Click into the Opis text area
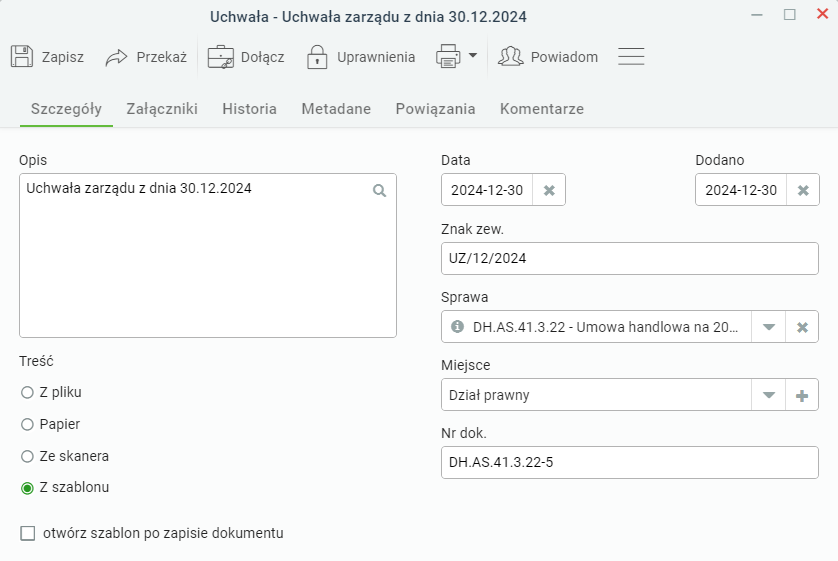The width and height of the screenshot is (838, 561). 208,255
